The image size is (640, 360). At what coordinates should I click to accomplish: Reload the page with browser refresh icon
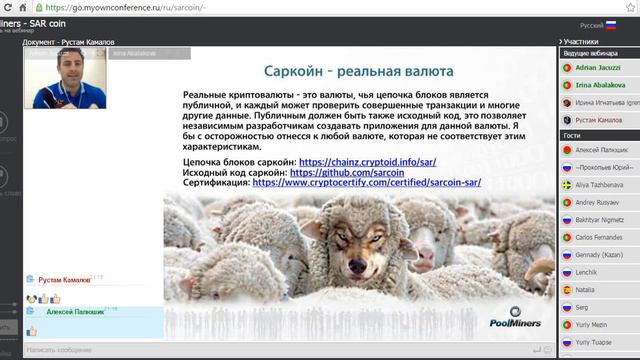(x=7, y=7)
